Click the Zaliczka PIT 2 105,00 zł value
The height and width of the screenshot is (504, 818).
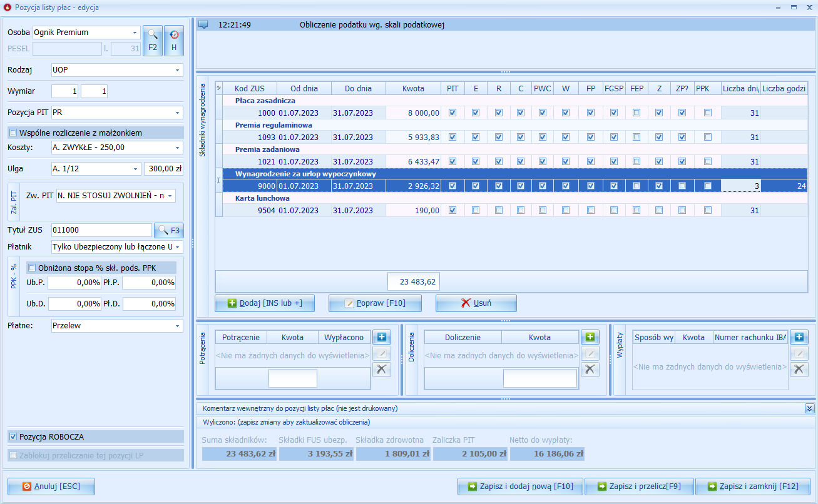pos(470,454)
